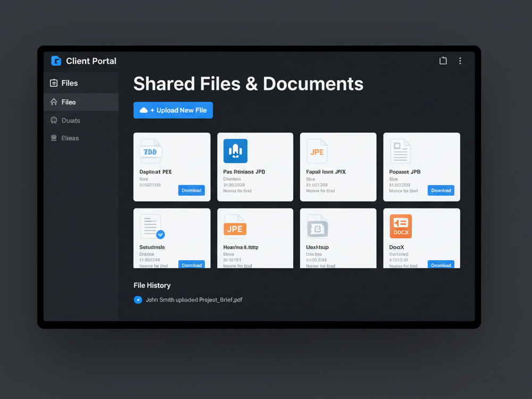Viewport: 532px width, 399px height.
Task: Click the orange JPE icon of Hear/ma.fi.ttttp
Action: 235,227
